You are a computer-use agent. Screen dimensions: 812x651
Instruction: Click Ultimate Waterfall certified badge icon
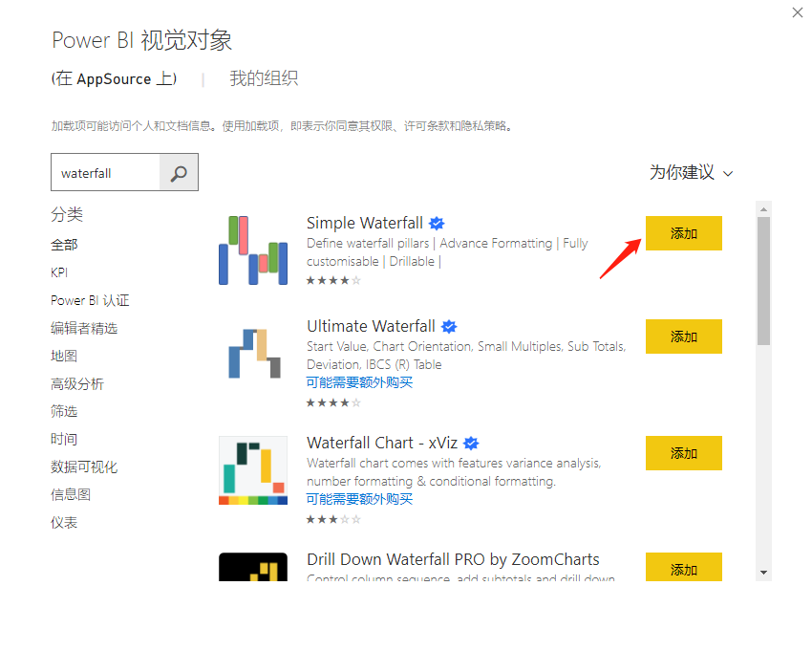(449, 327)
